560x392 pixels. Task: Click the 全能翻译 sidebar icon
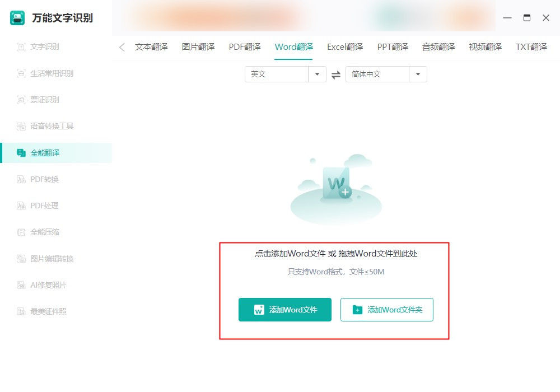tap(21, 153)
